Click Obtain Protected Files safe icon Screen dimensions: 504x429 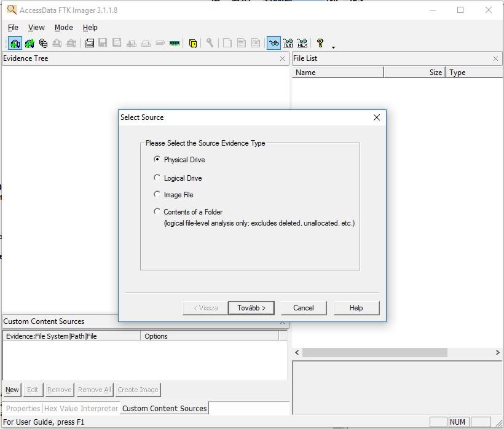coord(193,43)
